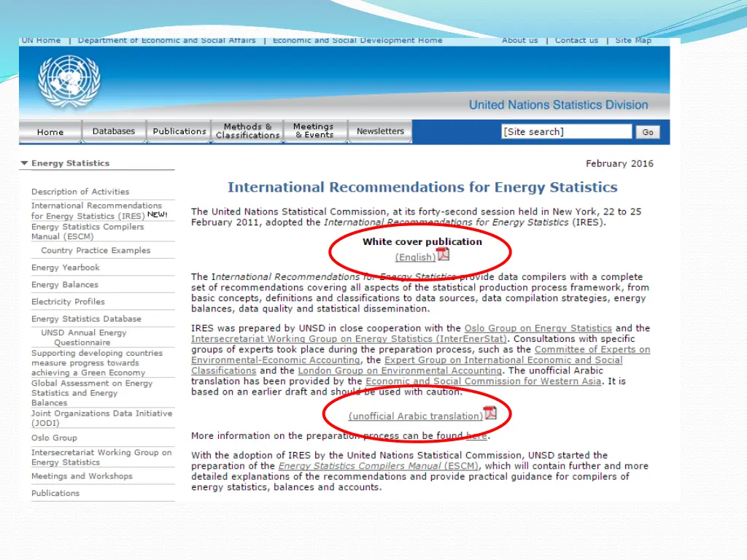
Task: Click the February 2016 date text
Action: click(x=619, y=164)
